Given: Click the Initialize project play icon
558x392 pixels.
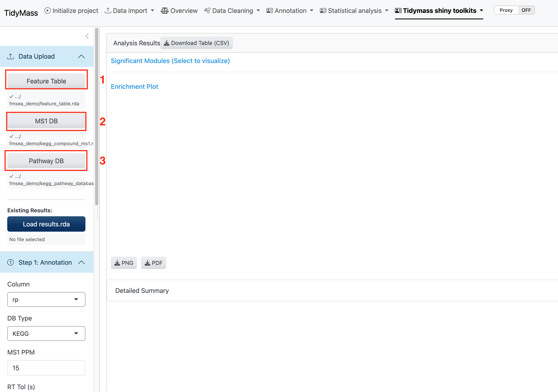Looking at the screenshot, I should coord(48,10).
